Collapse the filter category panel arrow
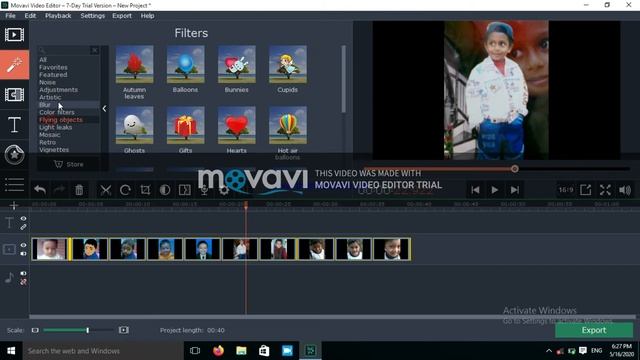 (104, 109)
